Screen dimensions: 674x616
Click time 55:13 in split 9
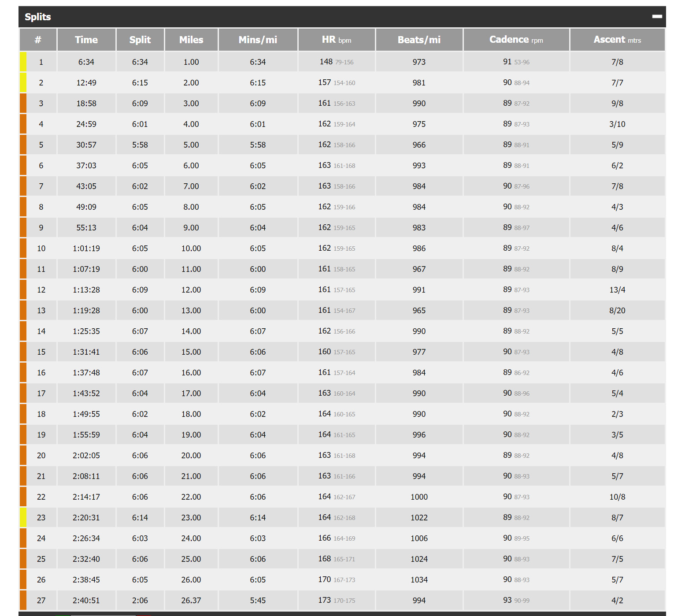click(86, 228)
